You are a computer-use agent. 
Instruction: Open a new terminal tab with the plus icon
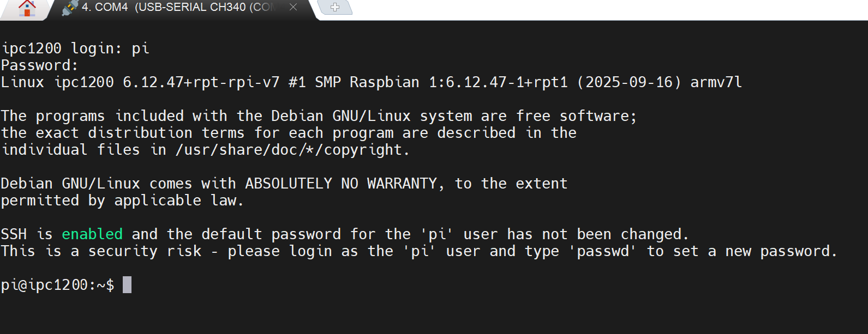334,8
